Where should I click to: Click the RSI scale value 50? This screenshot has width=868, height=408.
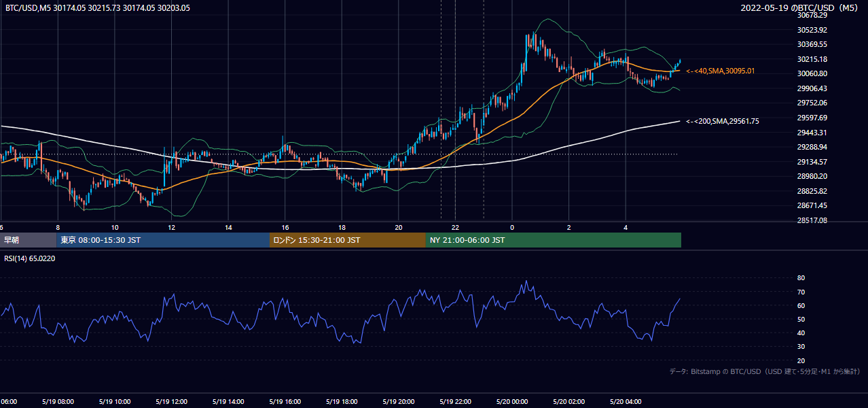(801, 319)
